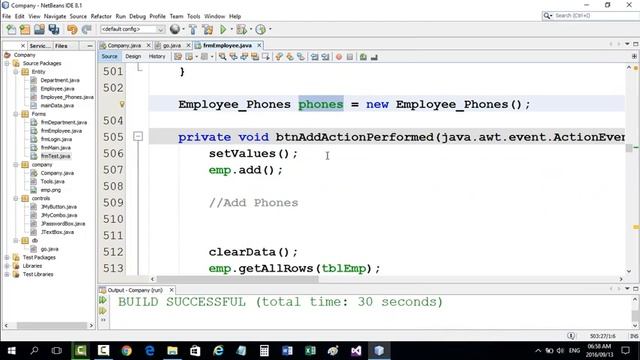640x360 pixels.
Task: Switch to the go.java editor tab
Action: (x=172, y=45)
